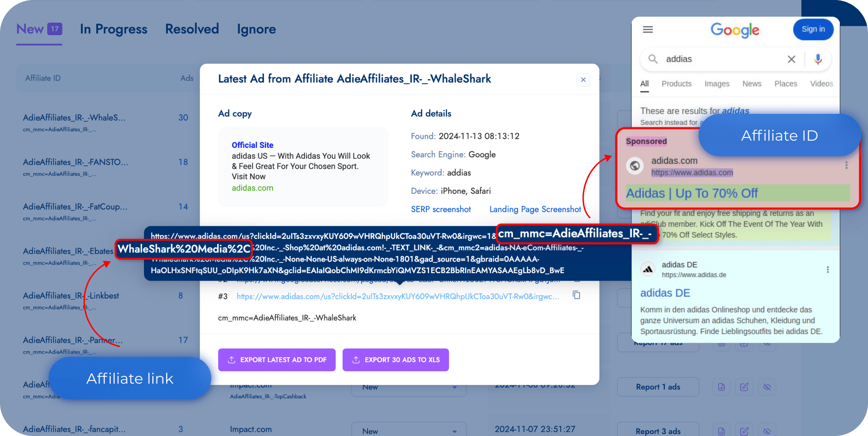Click the Impact.com network cell in fancapit row
This screenshot has height=436, width=868.
click(251, 429)
